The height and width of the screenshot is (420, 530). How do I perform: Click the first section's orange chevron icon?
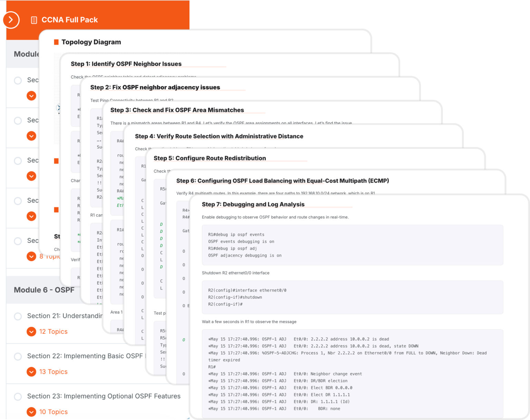click(31, 96)
